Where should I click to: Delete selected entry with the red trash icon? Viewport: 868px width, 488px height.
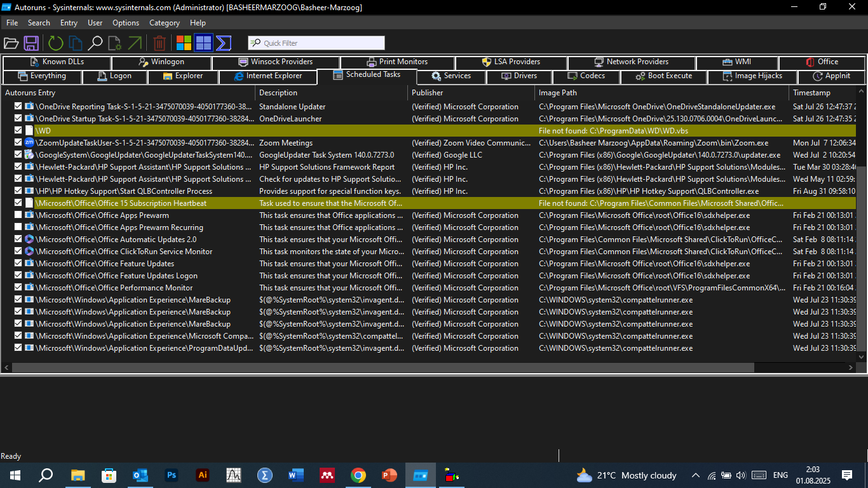pyautogui.click(x=159, y=43)
